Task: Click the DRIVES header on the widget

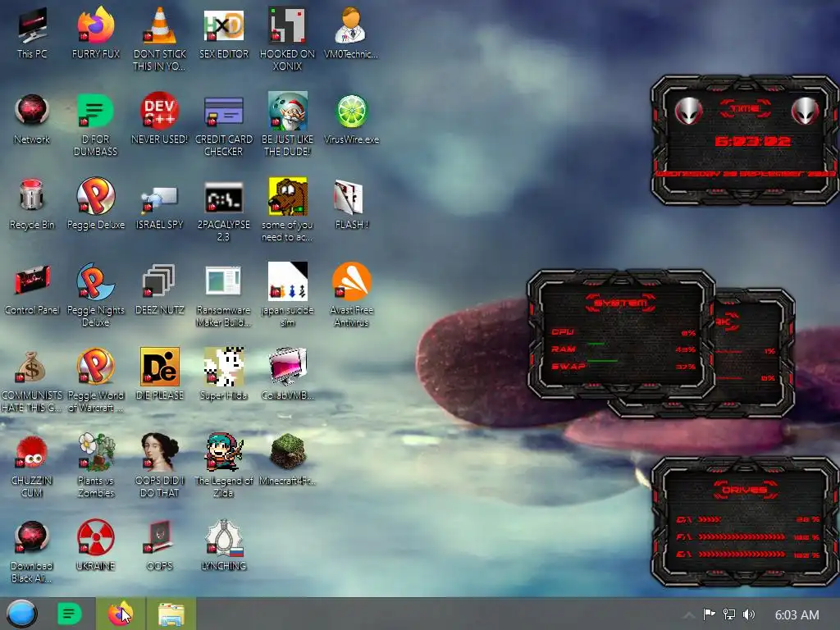Action: [745, 490]
